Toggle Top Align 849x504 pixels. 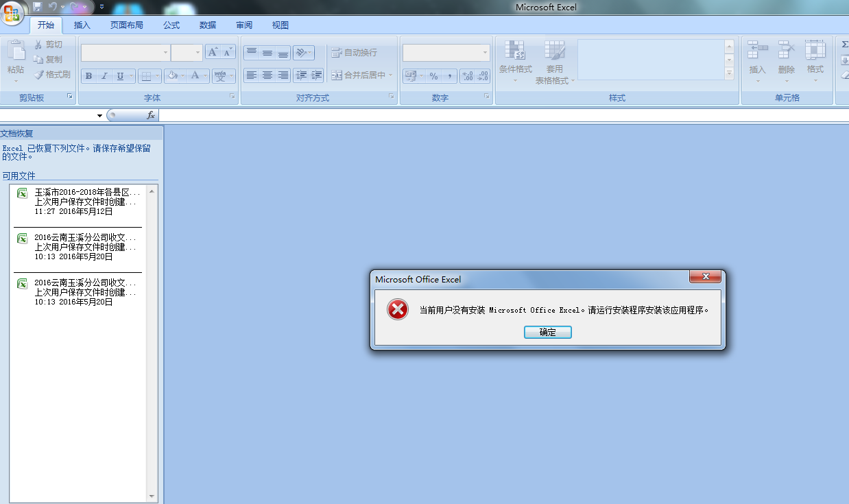[x=251, y=53]
